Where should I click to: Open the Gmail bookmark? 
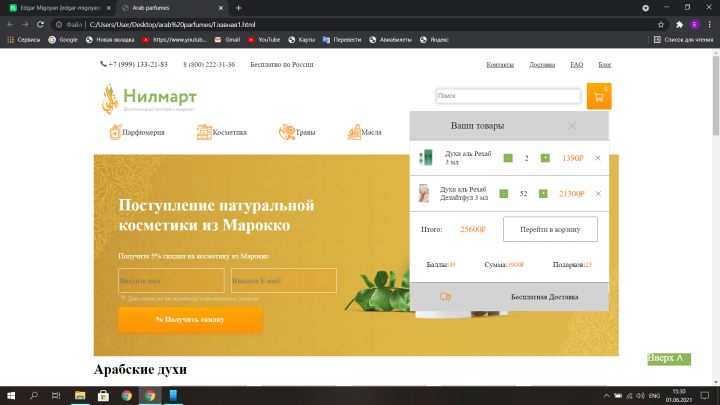coord(227,40)
